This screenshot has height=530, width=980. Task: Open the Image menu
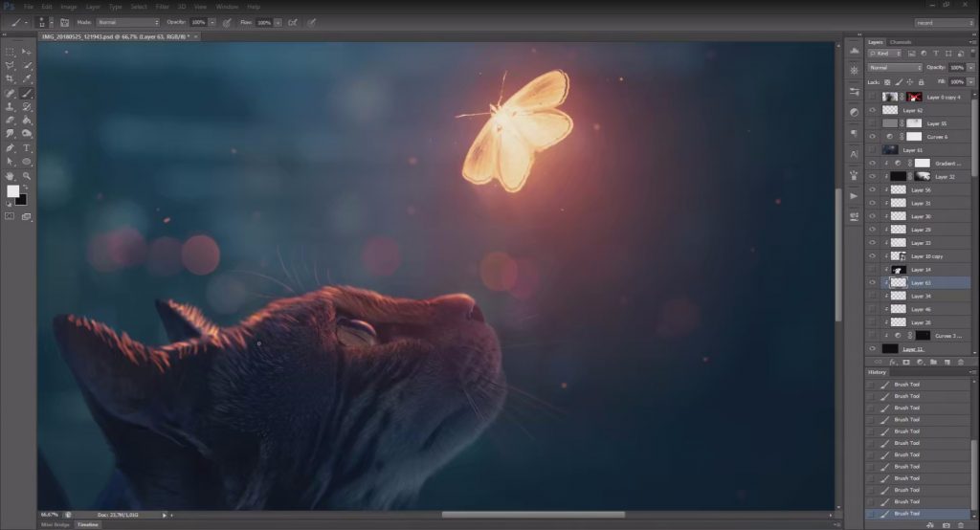68,7
